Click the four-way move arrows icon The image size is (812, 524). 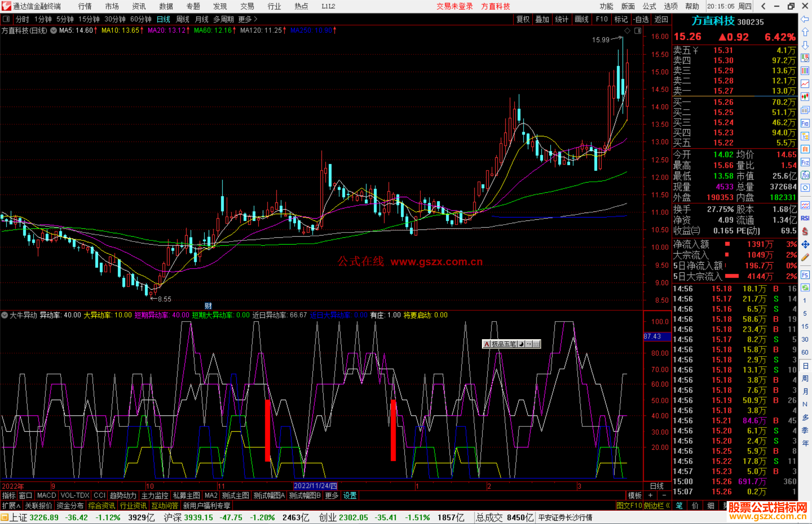click(805, 245)
